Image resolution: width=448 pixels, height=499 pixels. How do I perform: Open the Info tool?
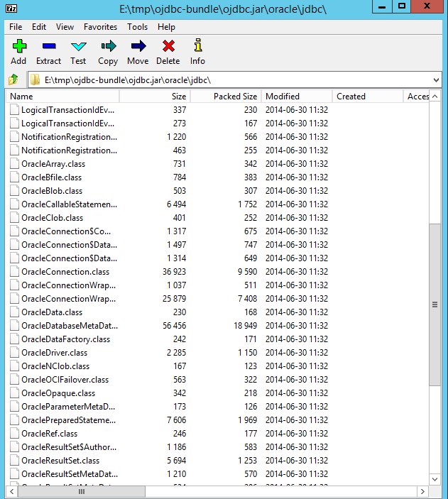[x=198, y=45]
